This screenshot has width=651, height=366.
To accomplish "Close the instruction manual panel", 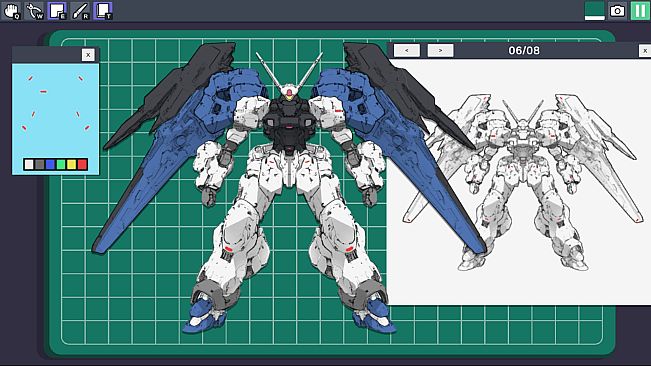I will point(645,51).
